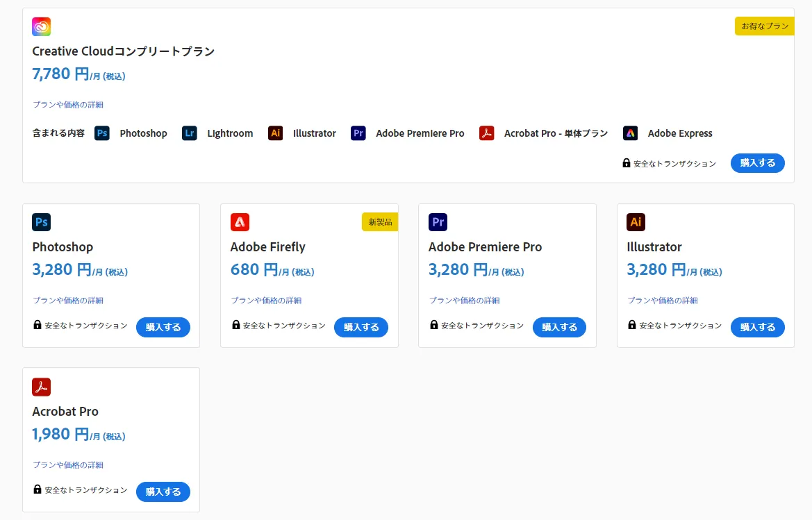Buy Acrobat Pro with 購入する button
Viewport: 812px width, 520px height.
click(163, 492)
